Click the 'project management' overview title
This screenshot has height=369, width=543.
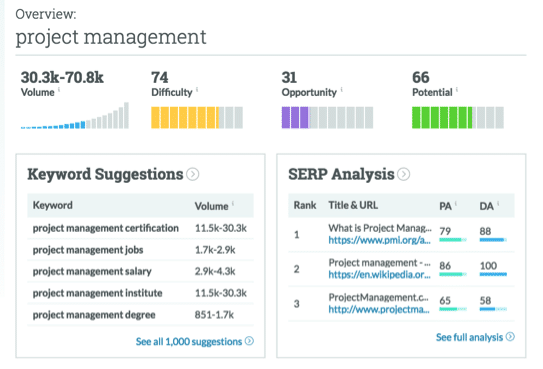[x=111, y=37]
